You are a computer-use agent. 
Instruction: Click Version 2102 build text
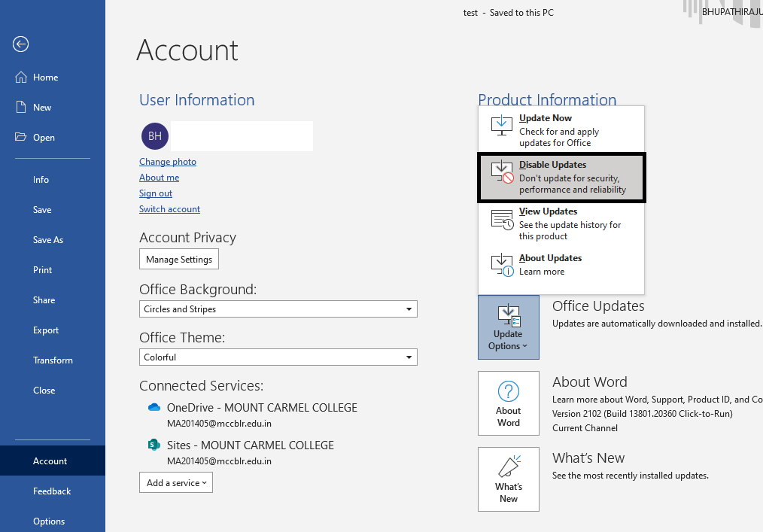643,414
